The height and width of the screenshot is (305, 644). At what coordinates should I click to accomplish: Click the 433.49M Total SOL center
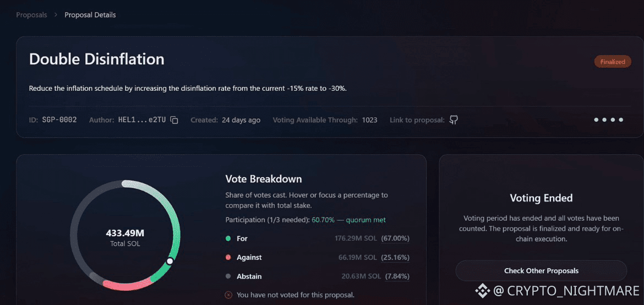pyautogui.click(x=125, y=238)
